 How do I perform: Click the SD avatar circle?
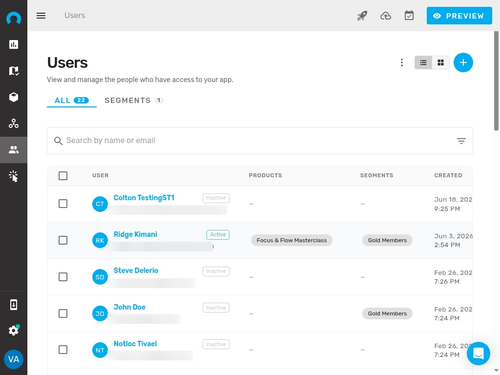click(100, 277)
